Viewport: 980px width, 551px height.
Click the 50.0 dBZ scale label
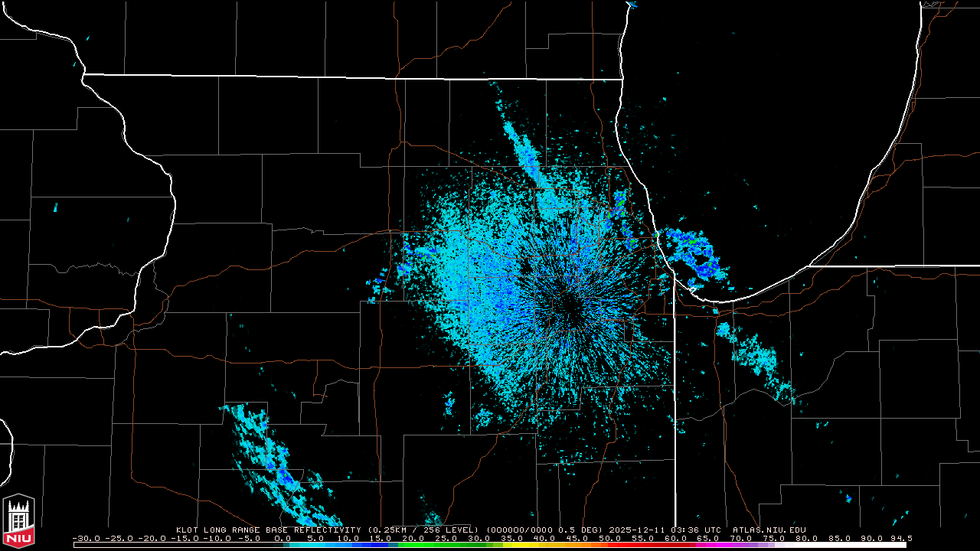click(x=609, y=538)
